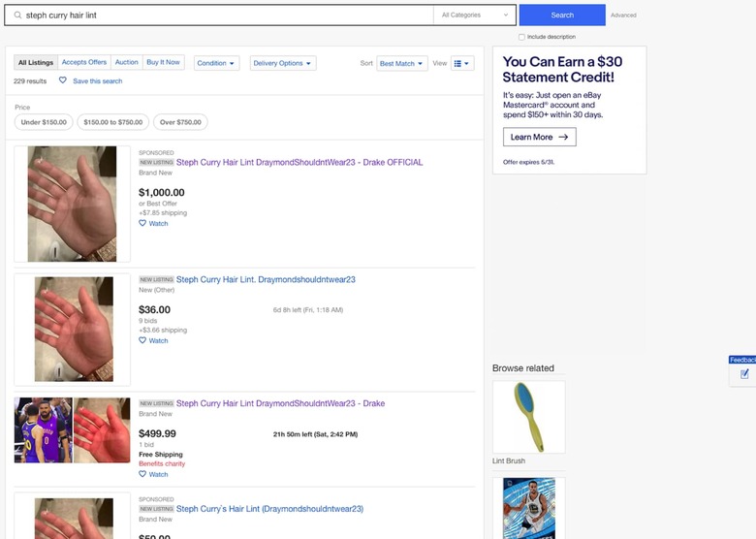Open the Best Match sort dropdown

[x=401, y=63]
